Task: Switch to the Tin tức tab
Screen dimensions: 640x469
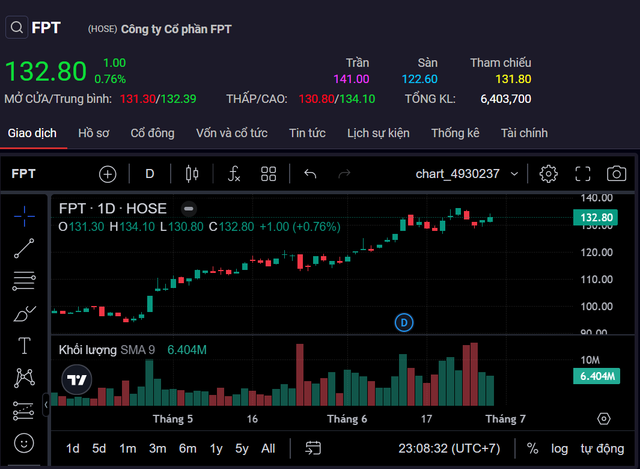Action: [x=307, y=133]
